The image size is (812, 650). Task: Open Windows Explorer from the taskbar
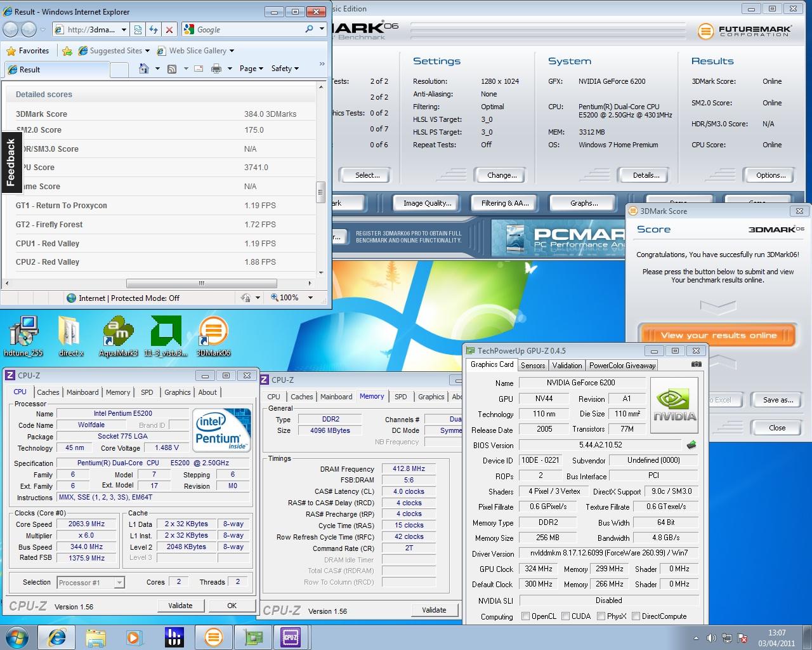(x=96, y=637)
